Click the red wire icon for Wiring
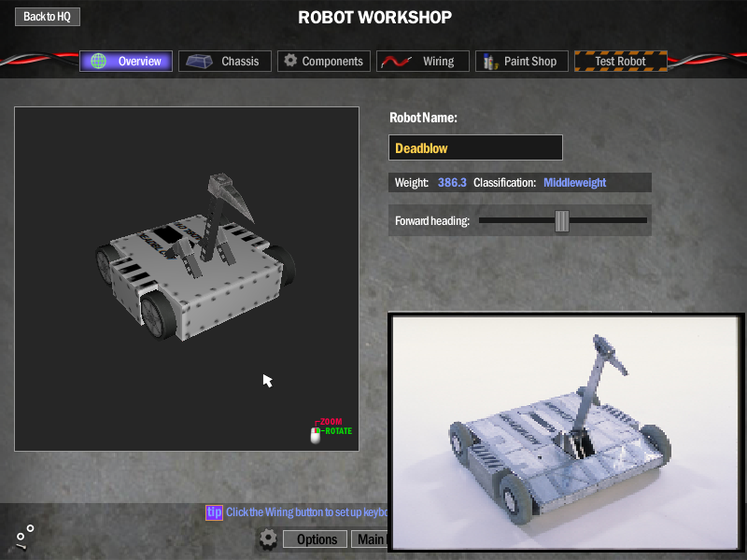This screenshot has width=747, height=560. (x=394, y=62)
